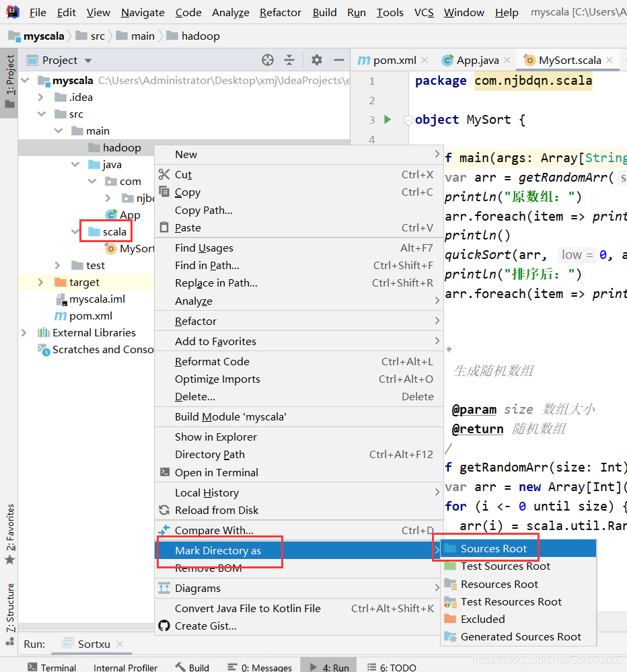Viewport: 627px width, 672px height.
Task: Expand the test folder
Action: coord(57,265)
